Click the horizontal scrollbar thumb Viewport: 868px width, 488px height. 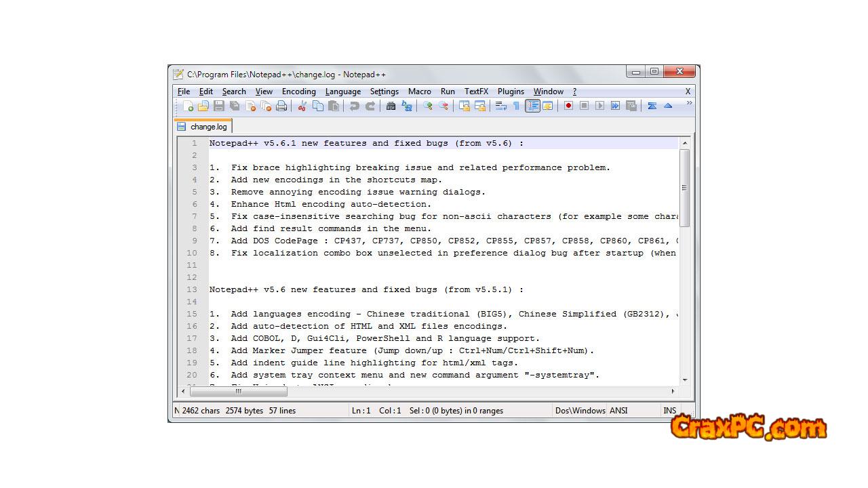238,391
